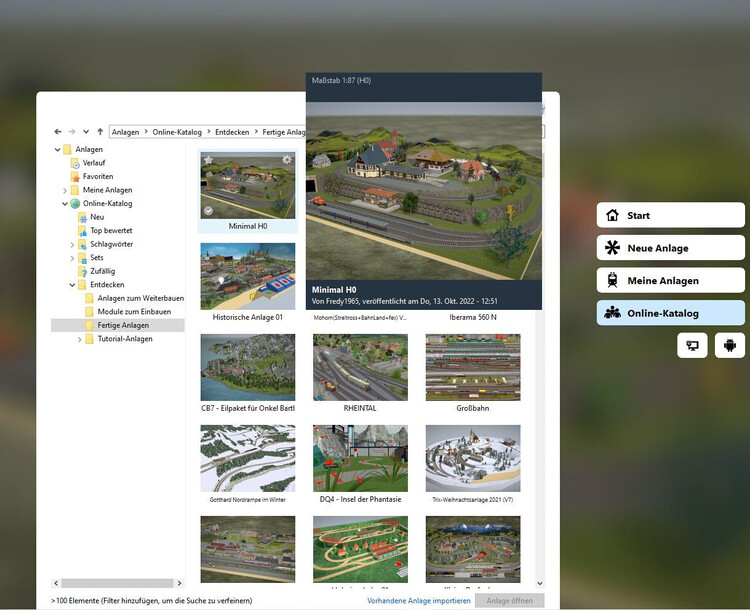Collapse the Online-Katalog tree node
The width and height of the screenshot is (750, 610).
(65, 204)
